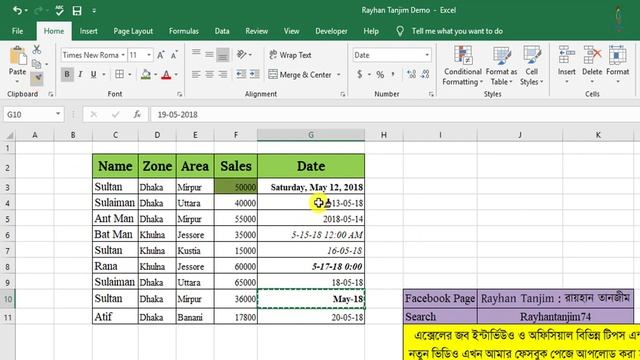The width and height of the screenshot is (640, 360).
Task: Open the File tab
Action: click(x=18, y=31)
